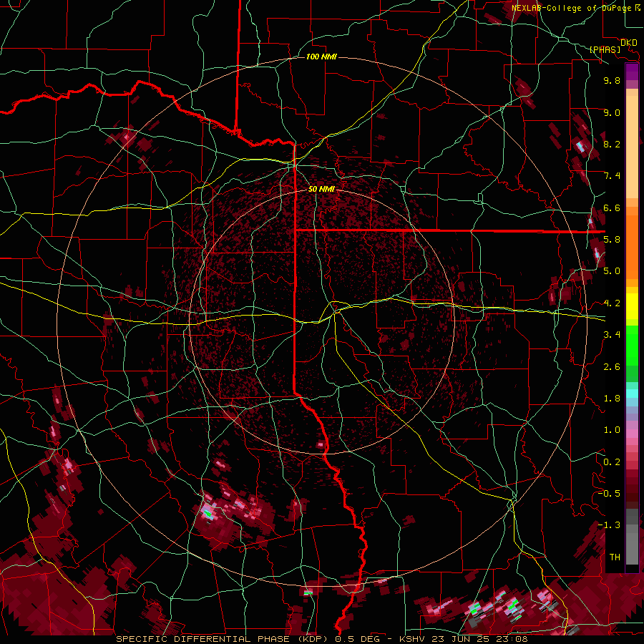The image size is (644, 644).
Task: Click the 2.6 legend value
Action: (x=612, y=367)
